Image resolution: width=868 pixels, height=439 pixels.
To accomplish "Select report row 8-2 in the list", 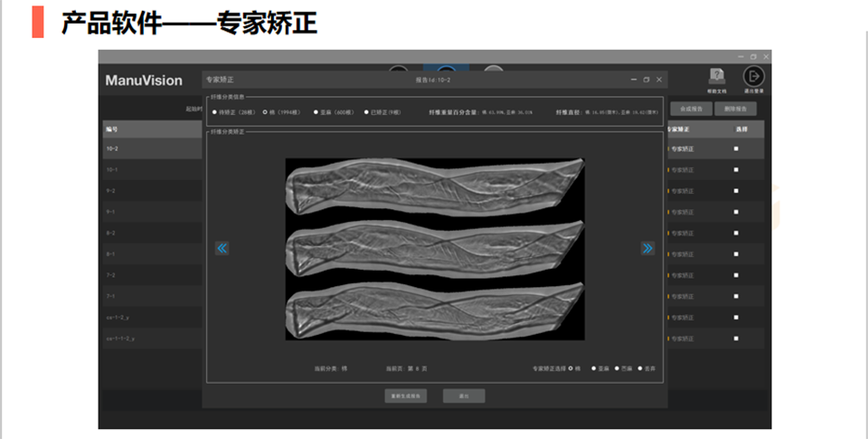I will 152,233.
